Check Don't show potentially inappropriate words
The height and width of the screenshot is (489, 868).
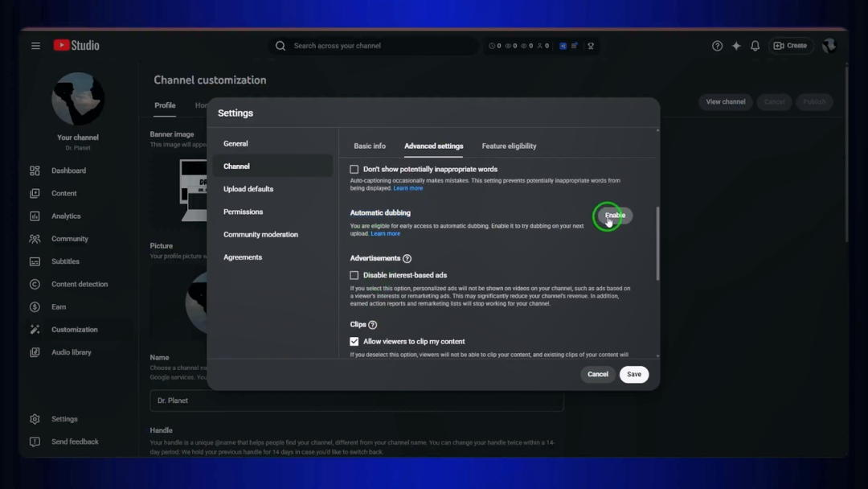point(354,170)
